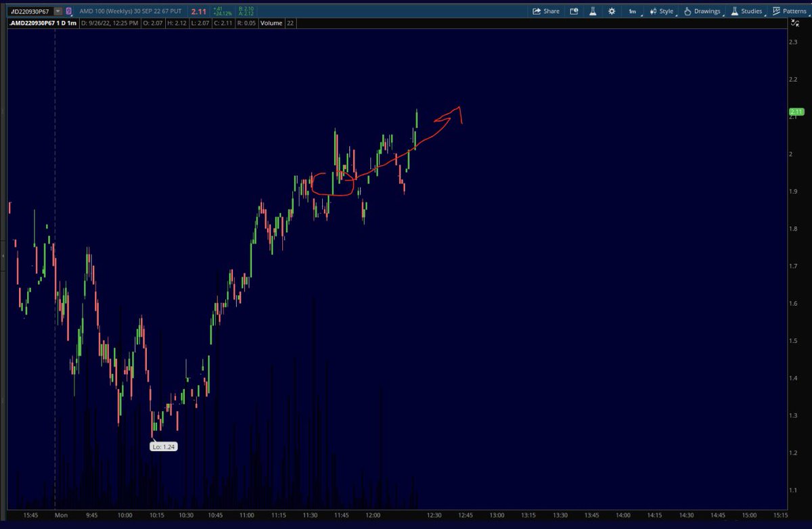Click the collapse/expand arrows icon under Patterns
Screen dimensions: 812x529
[794, 23]
